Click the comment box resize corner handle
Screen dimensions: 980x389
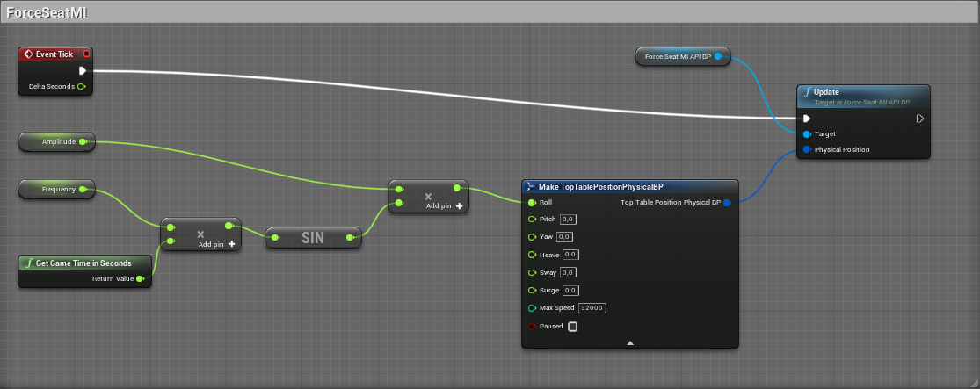pyautogui.click(x=974, y=384)
